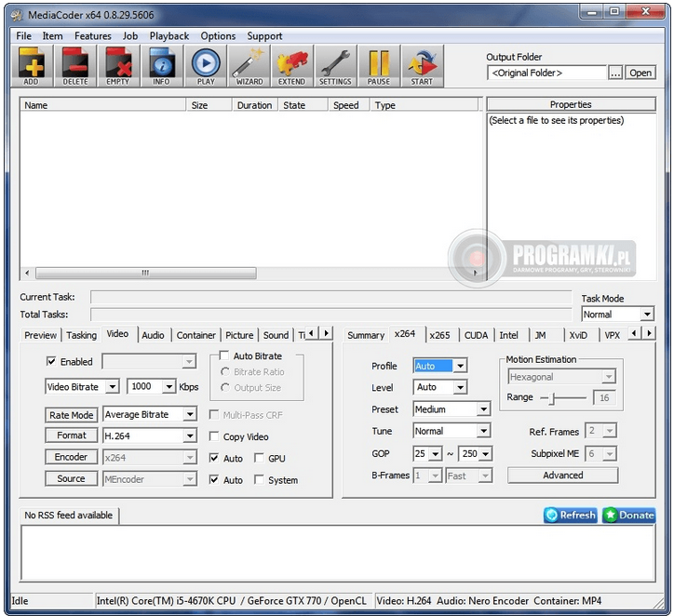Toggle the source Auto checkbox
The width and height of the screenshot is (674, 616).
[x=213, y=479]
